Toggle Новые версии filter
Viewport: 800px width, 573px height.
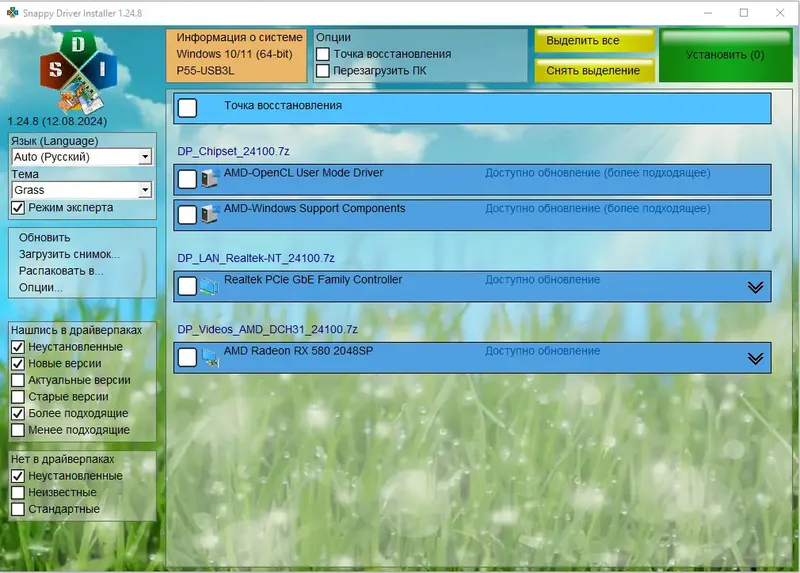(x=18, y=363)
